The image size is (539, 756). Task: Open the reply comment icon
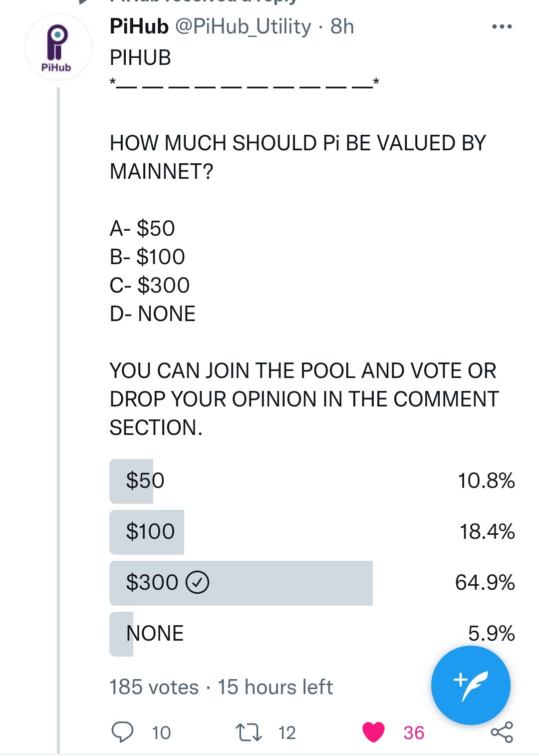tap(122, 732)
